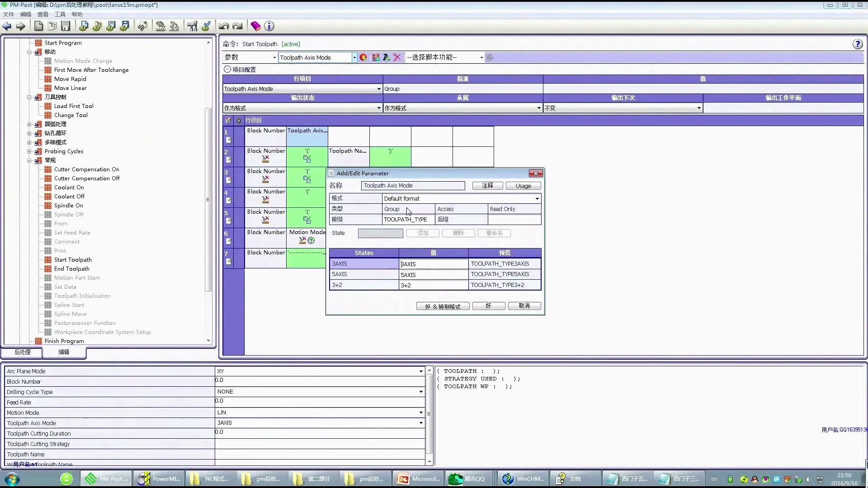The image size is (868, 488).
Task: Toggle the checkbox on row 7
Action: [228, 262]
